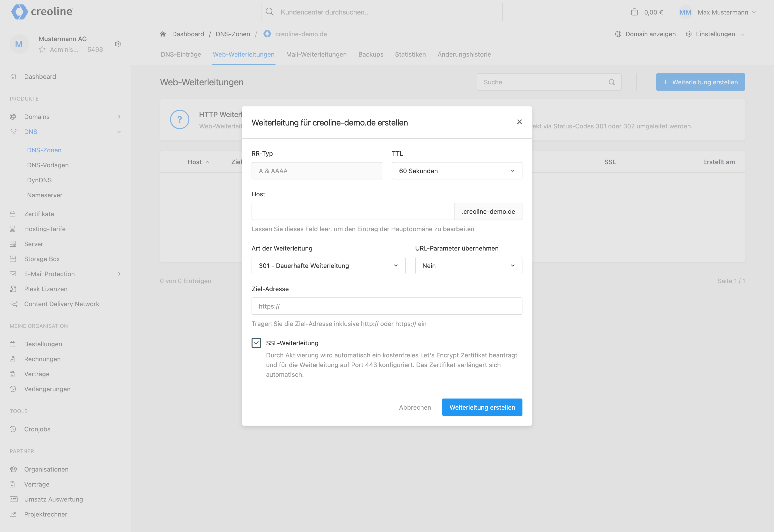
Task: Switch to the Mail-Weiterleitungen tab
Action: [316, 54]
